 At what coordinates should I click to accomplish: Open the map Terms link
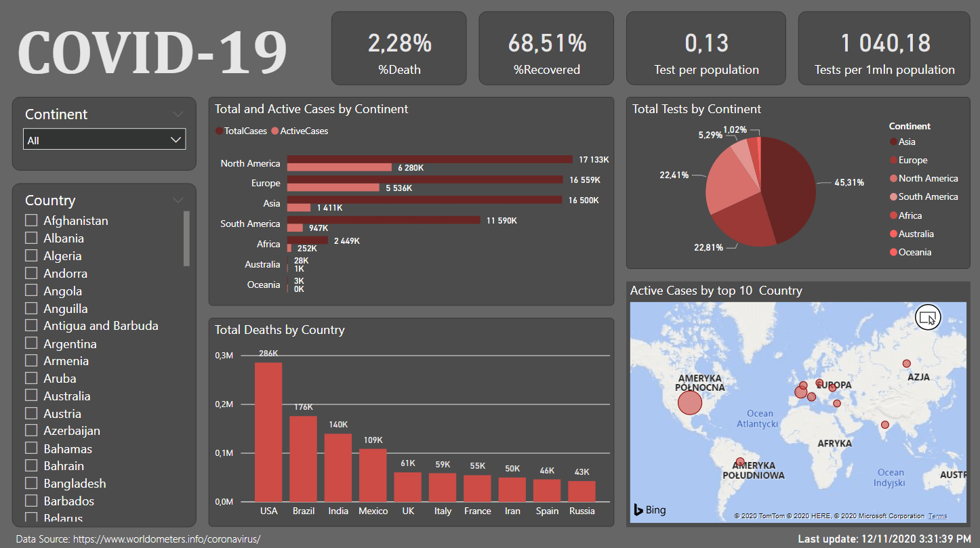(x=938, y=516)
